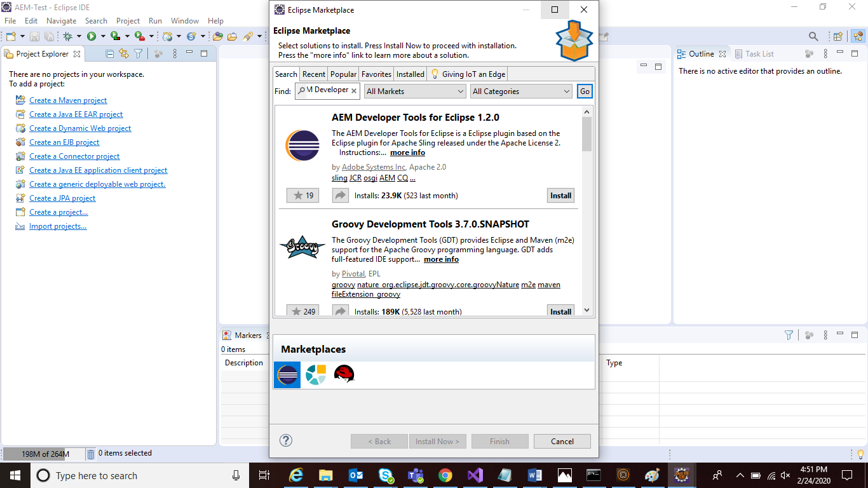Open the Window menu
This screenshot has height=488, width=868.
pos(185,21)
